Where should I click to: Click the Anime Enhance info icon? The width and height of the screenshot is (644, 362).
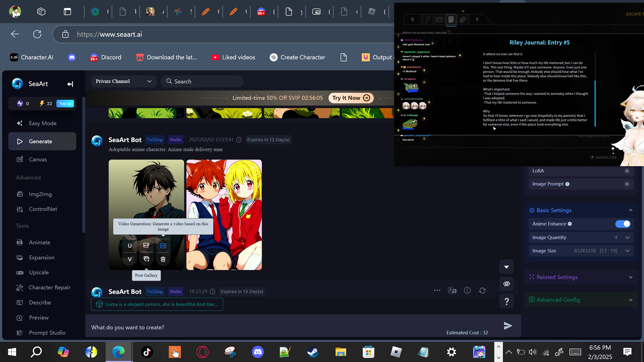[x=570, y=224]
